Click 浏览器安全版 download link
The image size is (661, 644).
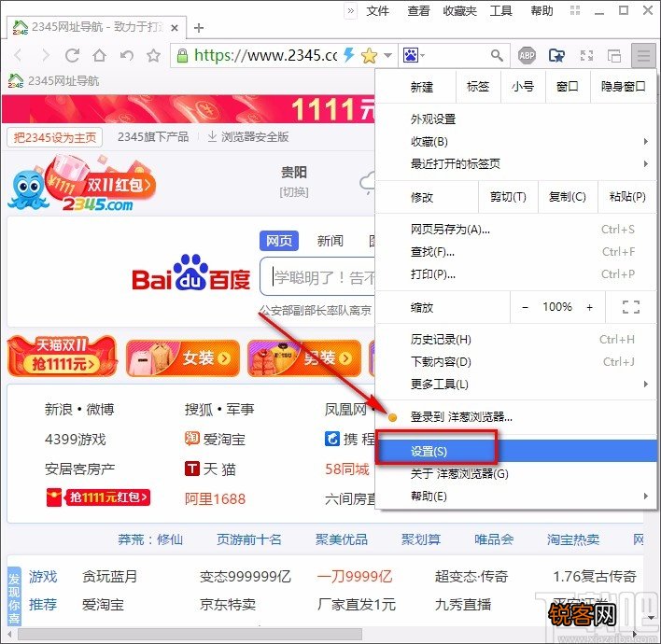coord(248,136)
